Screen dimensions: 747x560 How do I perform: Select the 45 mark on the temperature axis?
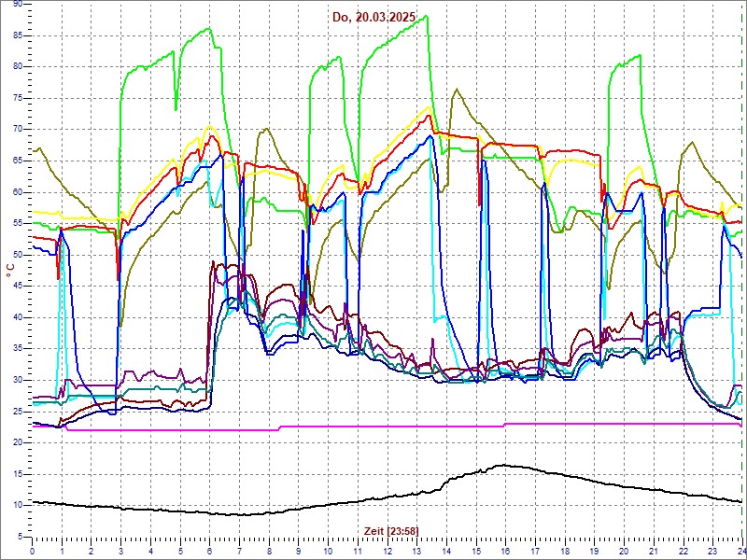(x=18, y=287)
